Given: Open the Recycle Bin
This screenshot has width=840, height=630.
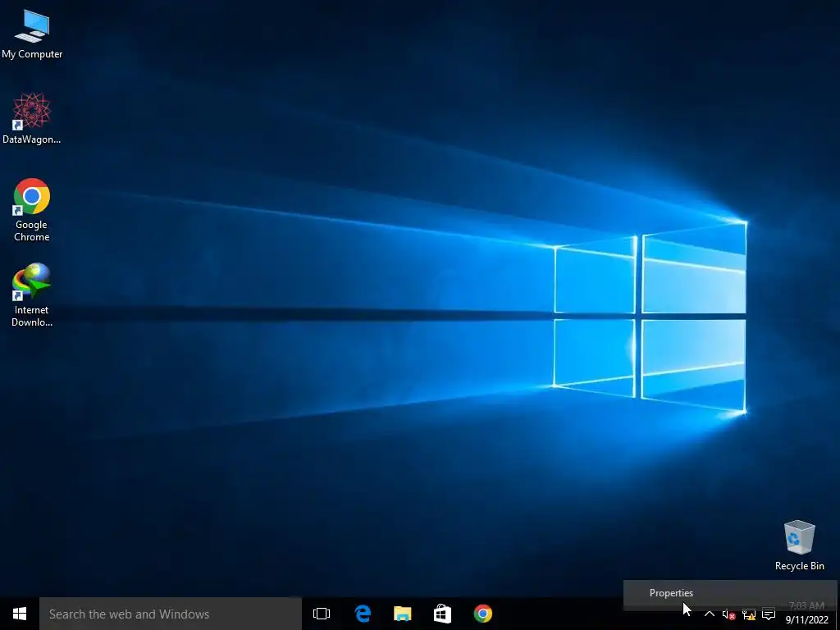Looking at the screenshot, I should click(x=799, y=546).
